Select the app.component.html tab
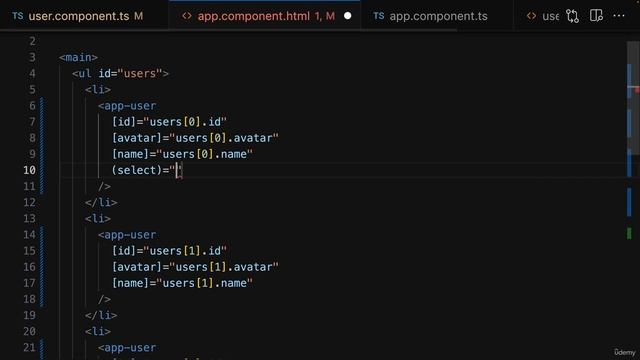This screenshot has height=360, width=640. coord(265,16)
